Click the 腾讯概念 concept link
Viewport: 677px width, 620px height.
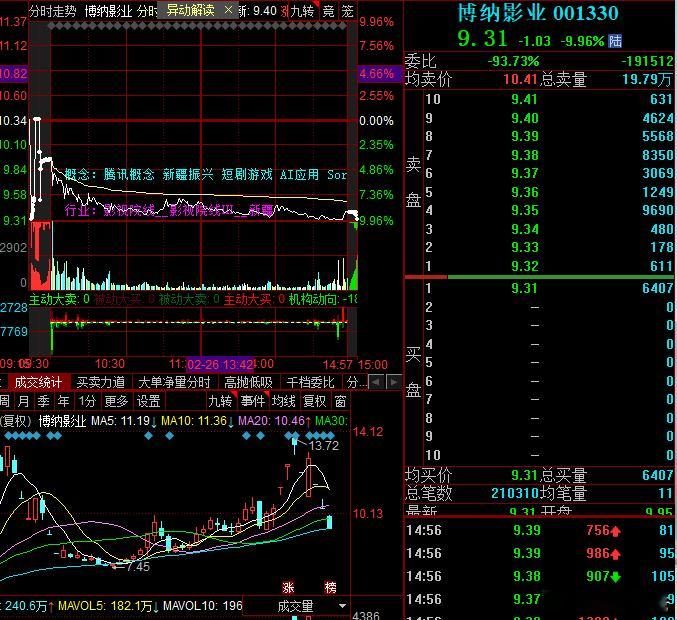129,174
